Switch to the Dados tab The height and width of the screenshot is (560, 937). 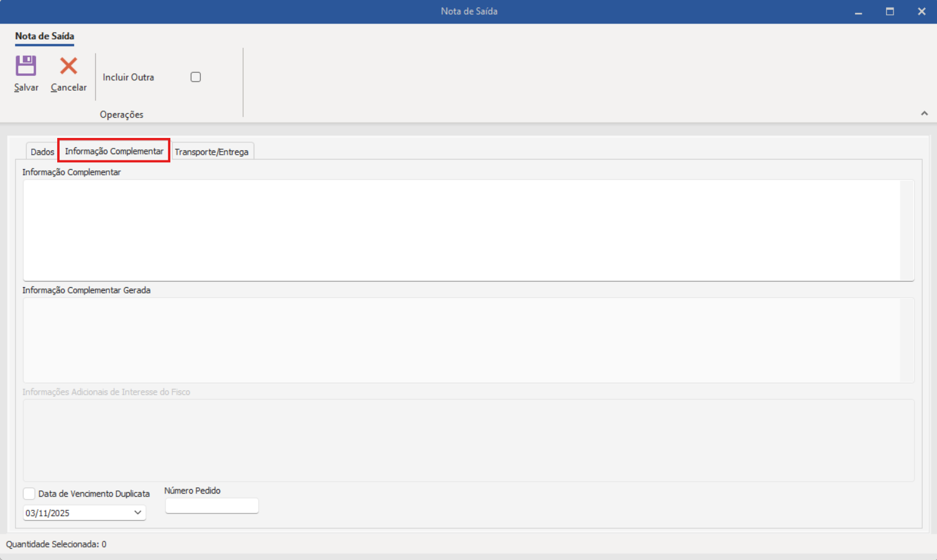tap(42, 152)
